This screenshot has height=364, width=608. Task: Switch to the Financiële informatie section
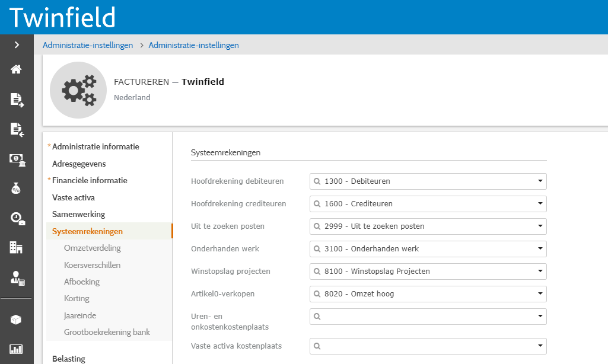click(90, 180)
